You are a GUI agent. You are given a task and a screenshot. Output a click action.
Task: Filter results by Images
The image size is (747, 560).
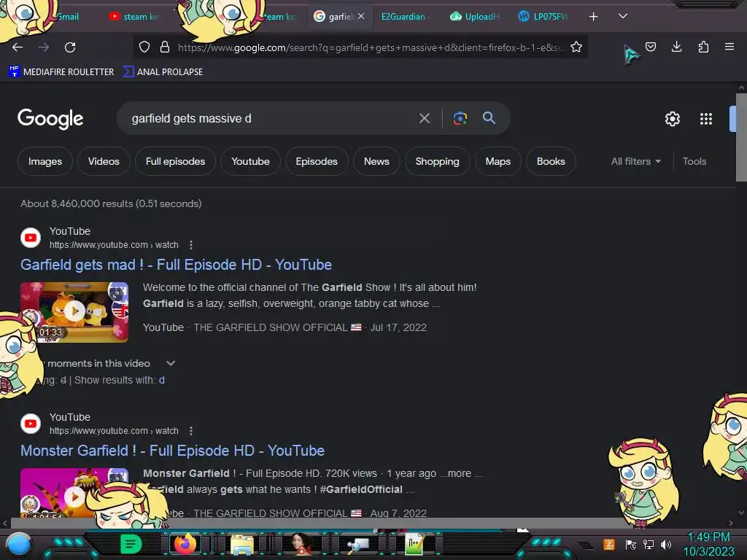(x=45, y=161)
